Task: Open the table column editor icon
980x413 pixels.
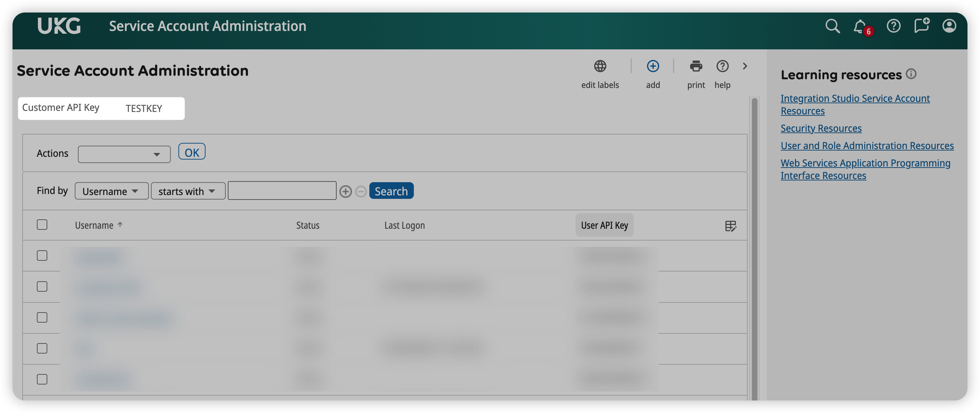Action: (730, 226)
